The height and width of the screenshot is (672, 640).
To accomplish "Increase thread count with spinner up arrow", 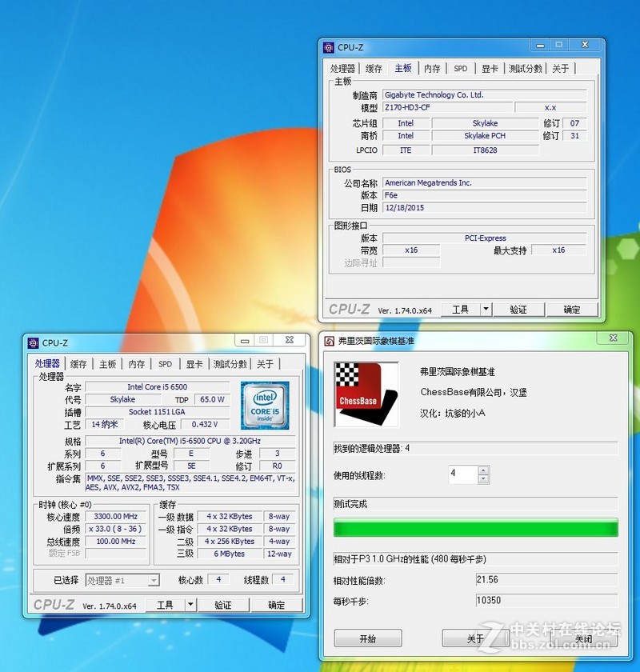I will point(483,470).
